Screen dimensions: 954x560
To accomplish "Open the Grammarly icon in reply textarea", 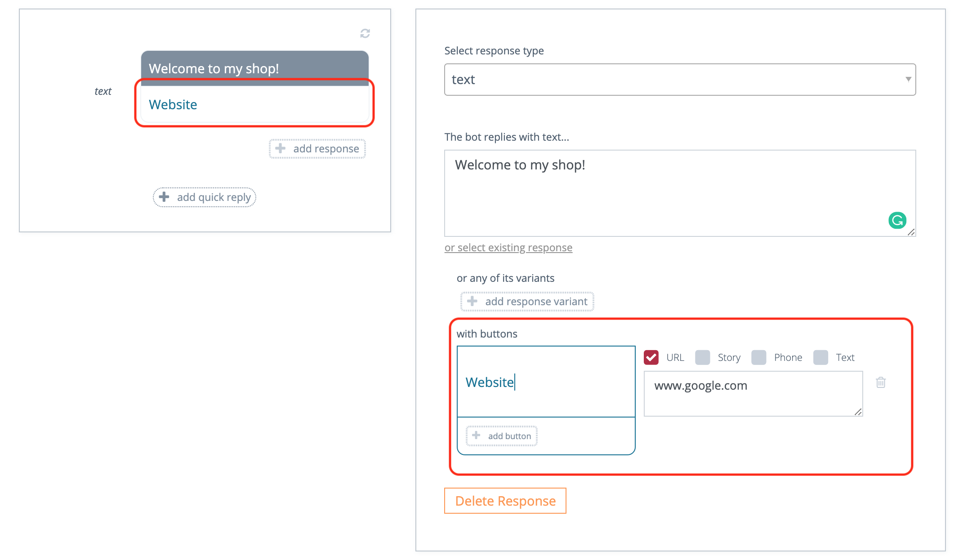I will pos(897,220).
